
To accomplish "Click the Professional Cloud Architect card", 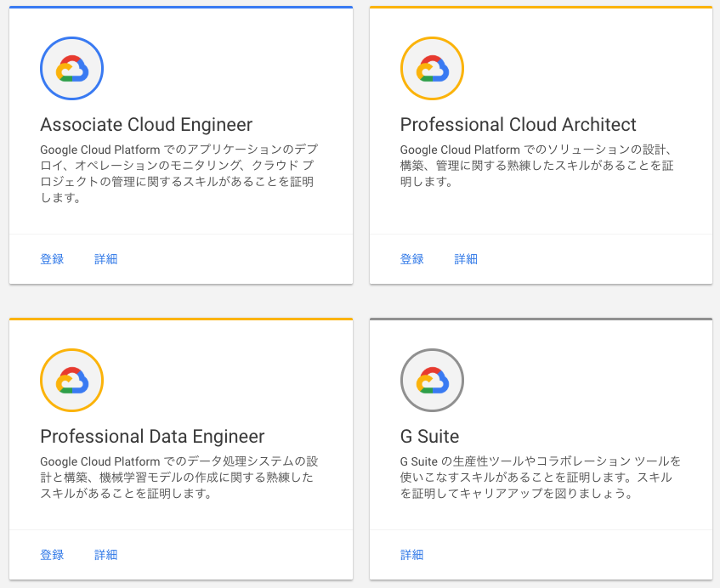I will tap(541, 144).
